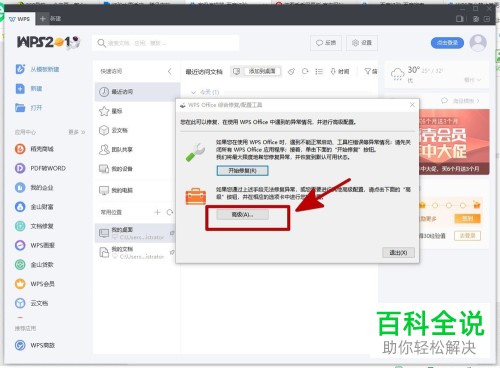Select 云文档 in quick access panel
Viewport: 500px width, 368px height.
pyautogui.click(x=137, y=130)
